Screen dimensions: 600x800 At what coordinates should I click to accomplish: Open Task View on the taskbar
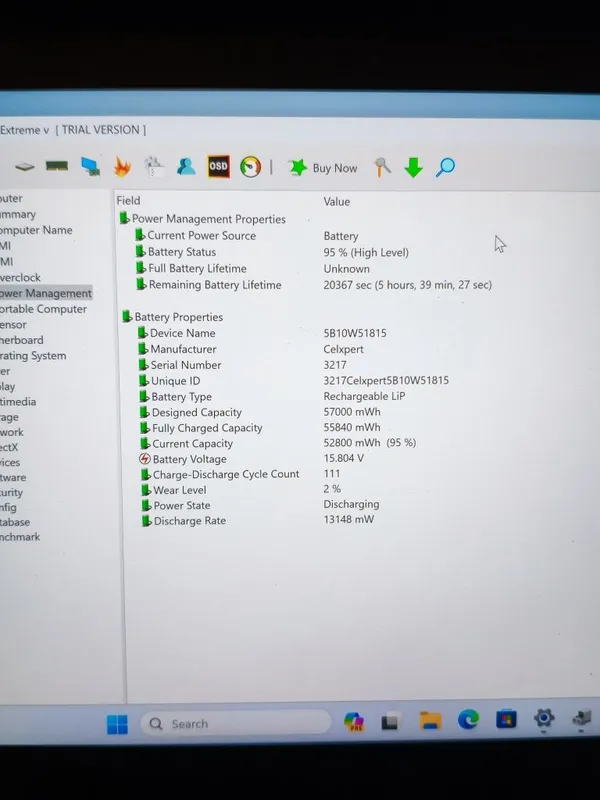(x=390, y=722)
